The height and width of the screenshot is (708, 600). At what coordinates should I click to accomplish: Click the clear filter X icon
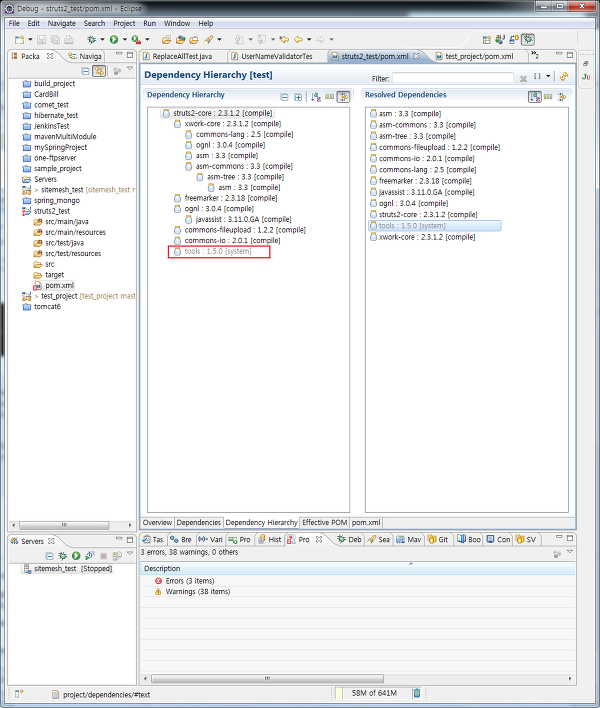click(523, 79)
